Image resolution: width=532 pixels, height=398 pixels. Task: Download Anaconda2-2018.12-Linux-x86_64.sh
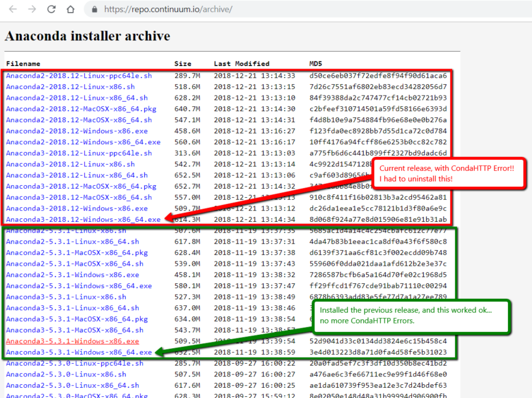pyautogui.click(x=77, y=98)
